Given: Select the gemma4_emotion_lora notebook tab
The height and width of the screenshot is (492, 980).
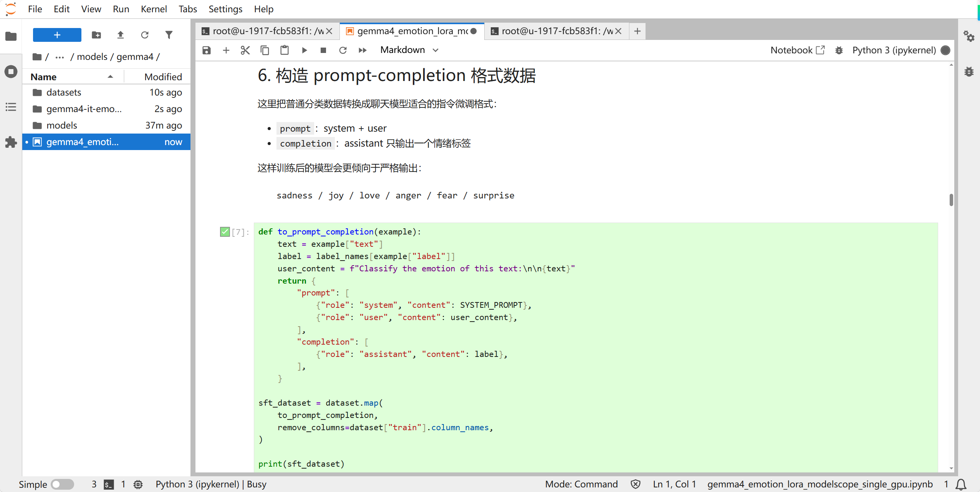Looking at the screenshot, I should coord(412,31).
